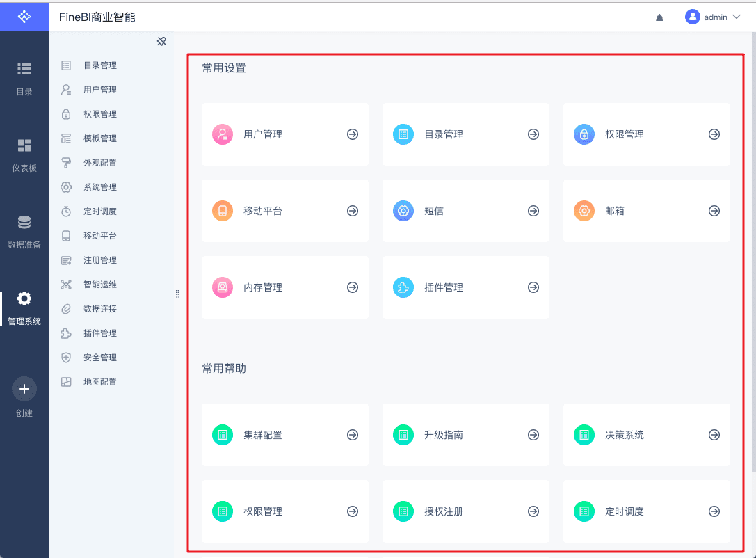756x558 pixels.
Task: Switch to the 仪表板 section
Action: (x=24, y=154)
